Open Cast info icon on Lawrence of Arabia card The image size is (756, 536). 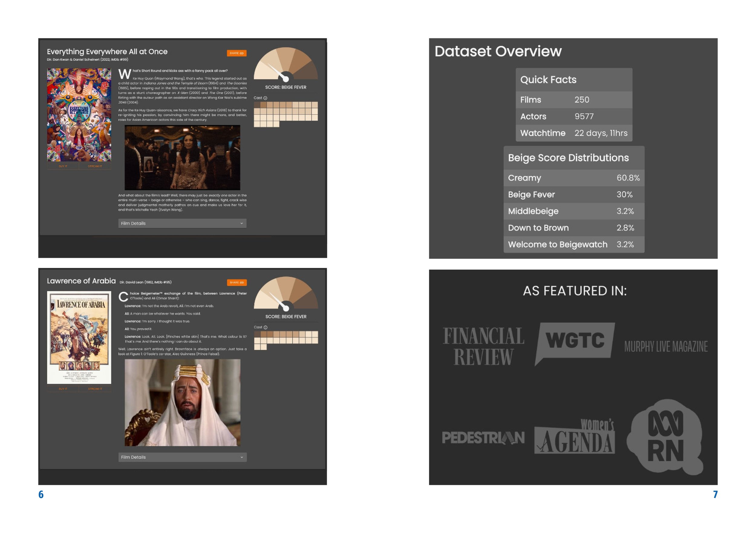[x=266, y=327]
